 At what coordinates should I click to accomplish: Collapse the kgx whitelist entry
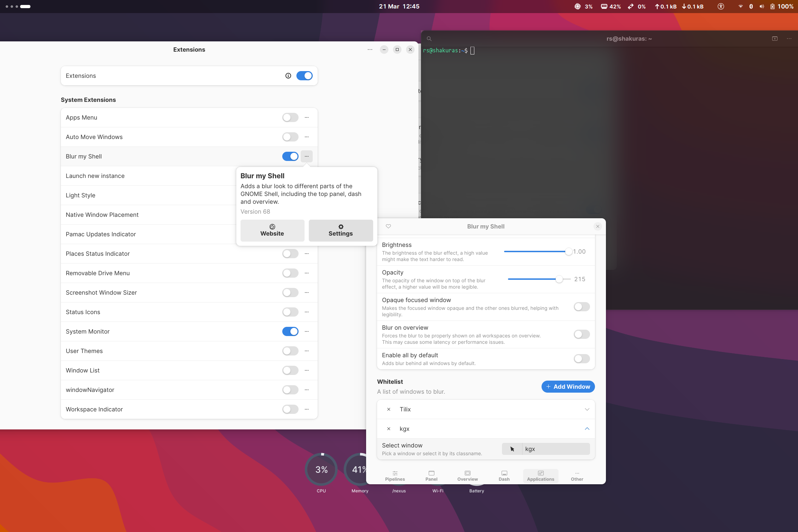click(587, 429)
